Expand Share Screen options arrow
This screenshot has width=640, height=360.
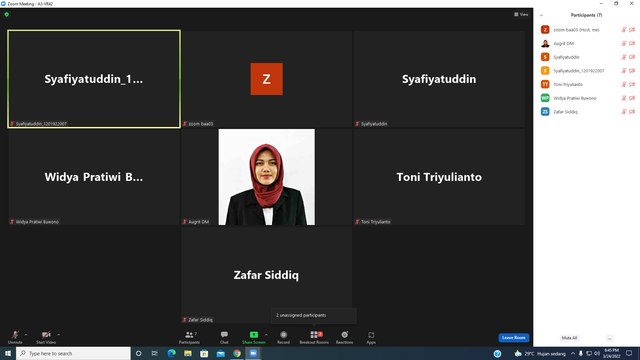pos(267,335)
